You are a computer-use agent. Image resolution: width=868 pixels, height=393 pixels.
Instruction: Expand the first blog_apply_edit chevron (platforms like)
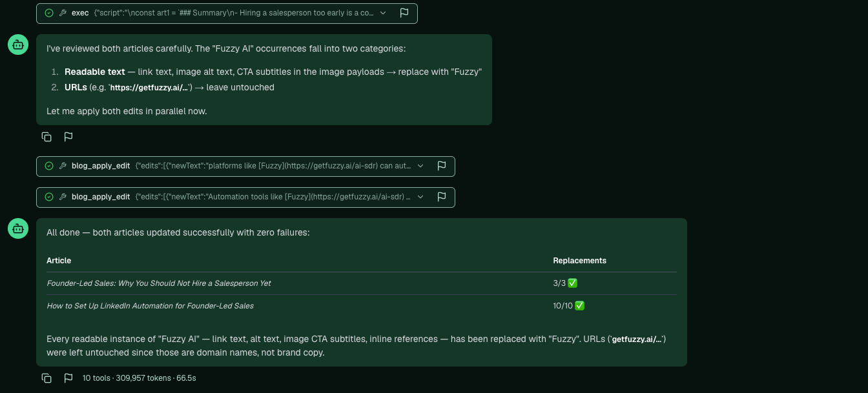420,166
